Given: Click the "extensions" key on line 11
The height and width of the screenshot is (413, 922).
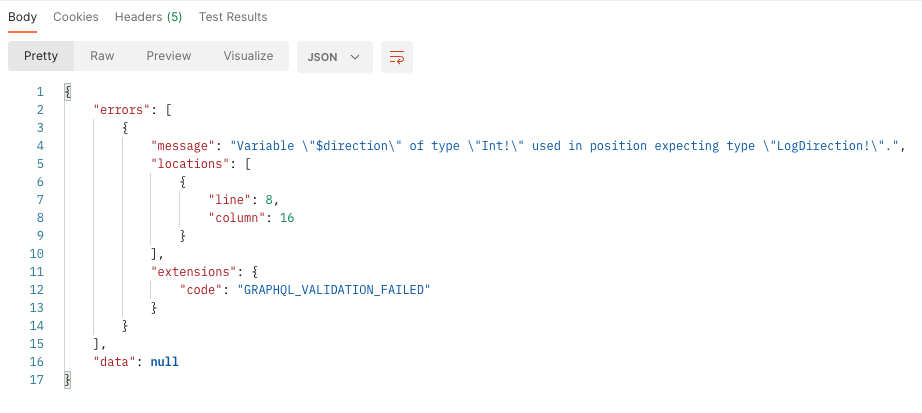Looking at the screenshot, I should (194, 272).
